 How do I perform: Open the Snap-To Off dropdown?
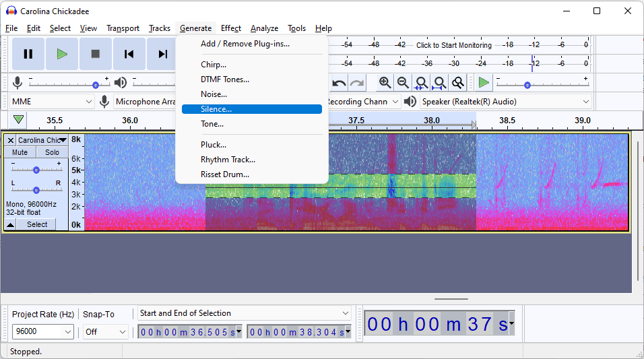106,331
